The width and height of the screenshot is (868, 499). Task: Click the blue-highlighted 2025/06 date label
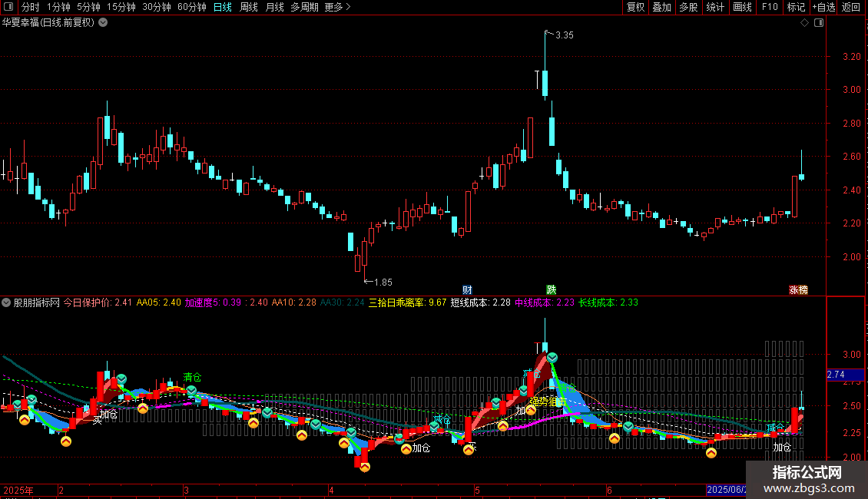[726, 490]
